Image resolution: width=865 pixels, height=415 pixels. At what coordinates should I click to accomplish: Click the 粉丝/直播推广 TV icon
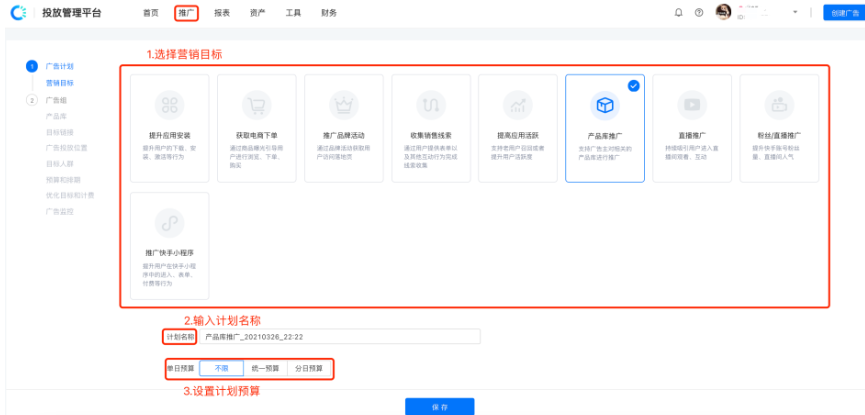[779, 105]
